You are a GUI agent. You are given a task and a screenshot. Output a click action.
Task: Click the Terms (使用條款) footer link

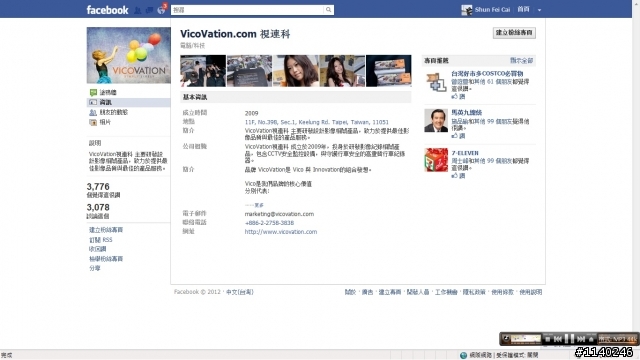coord(502,292)
